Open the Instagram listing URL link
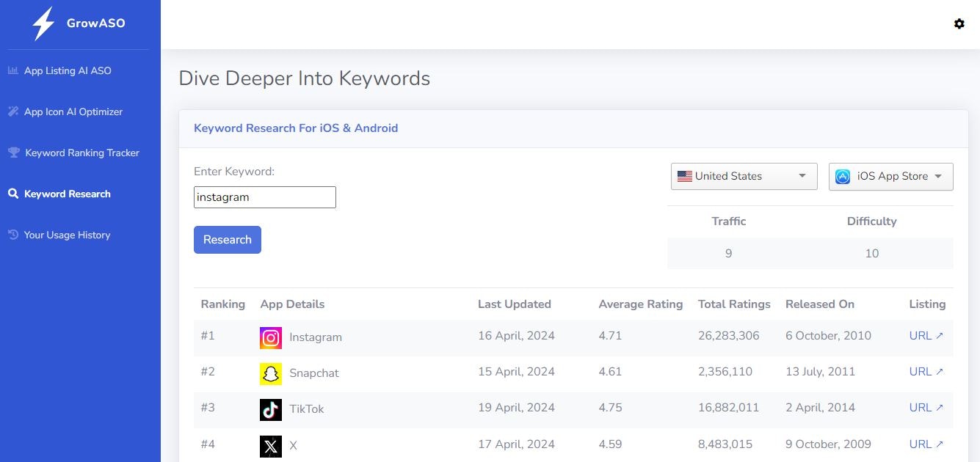 [926, 335]
